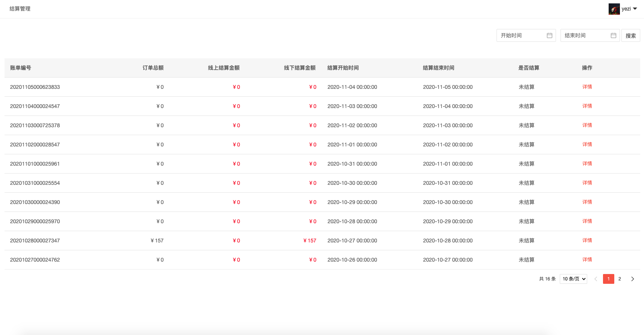
Task: Click the ¥157 order total value
Action: coord(157,241)
